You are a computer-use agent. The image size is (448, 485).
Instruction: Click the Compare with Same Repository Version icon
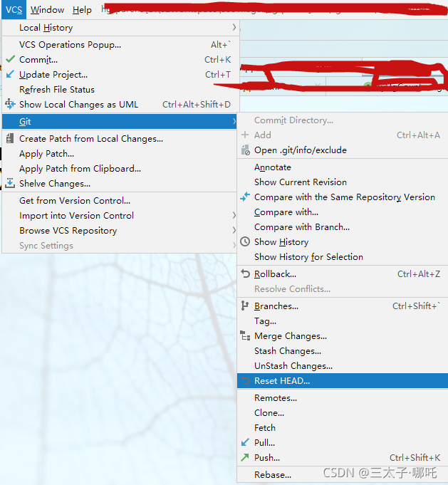245,197
